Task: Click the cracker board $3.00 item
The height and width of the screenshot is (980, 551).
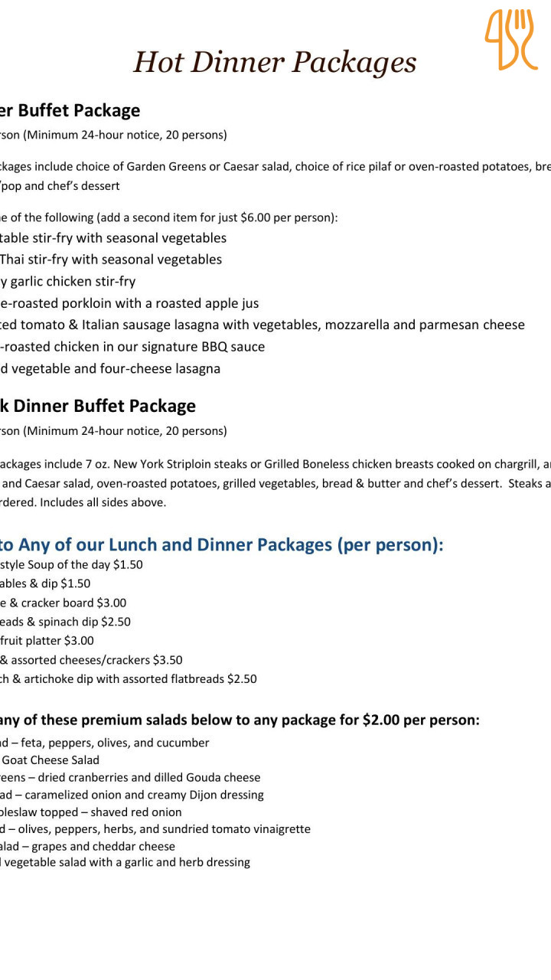Action: click(64, 603)
